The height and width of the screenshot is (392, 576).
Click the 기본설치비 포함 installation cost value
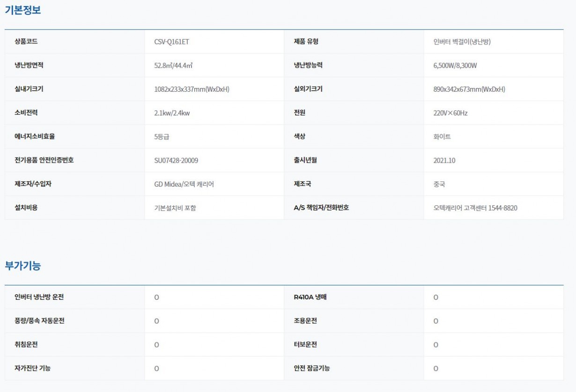175,208
